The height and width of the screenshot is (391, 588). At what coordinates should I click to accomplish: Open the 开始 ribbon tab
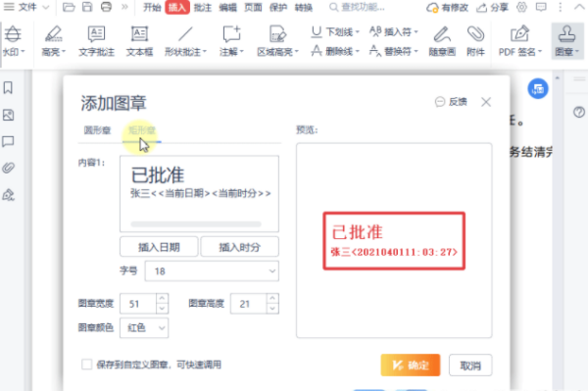coord(152,7)
